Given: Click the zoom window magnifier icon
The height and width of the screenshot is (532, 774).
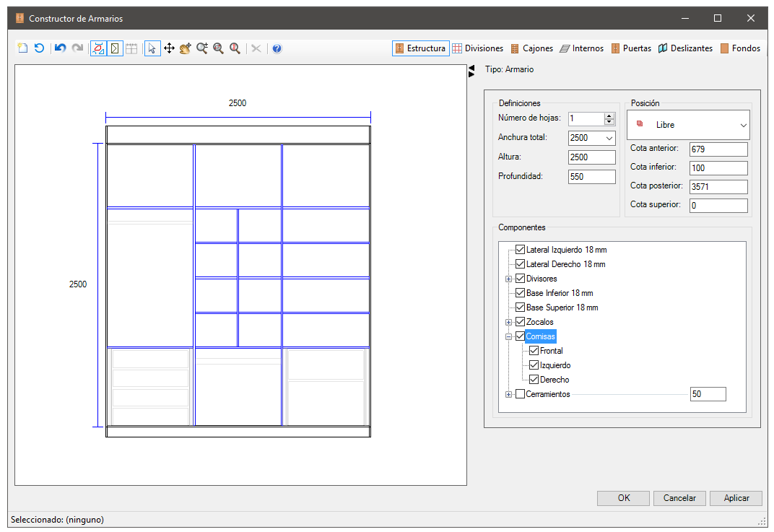Looking at the screenshot, I should click(x=218, y=48).
